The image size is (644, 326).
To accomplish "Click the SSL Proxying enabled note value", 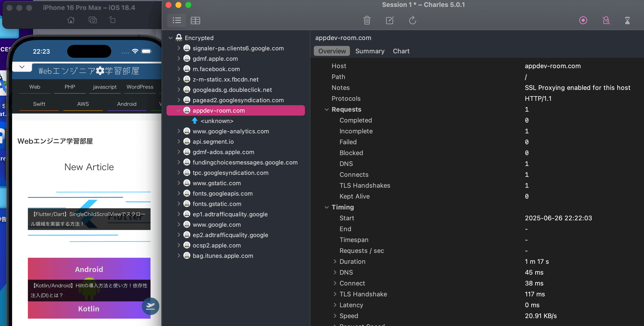I will point(577,88).
